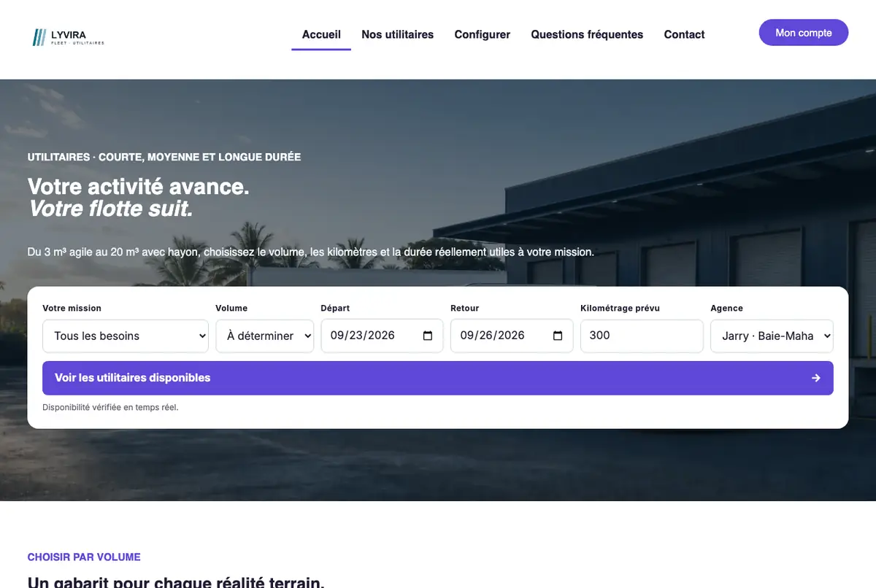Click 'UTILITAIRES · COURTE, MOYENNE ET LONGUE DURÉE' text
The width and height of the screenshot is (876, 588).
pyautogui.click(x=164, y=157)
